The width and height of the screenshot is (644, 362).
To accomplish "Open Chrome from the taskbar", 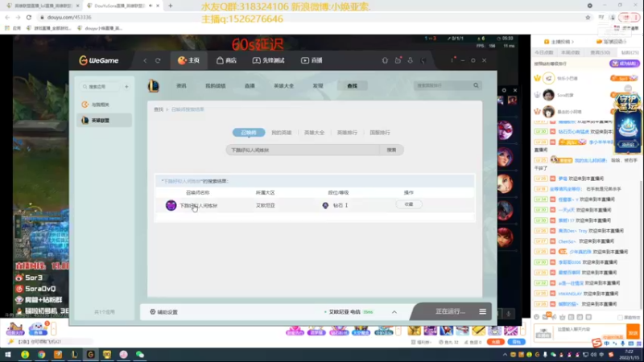I will 42,355.
